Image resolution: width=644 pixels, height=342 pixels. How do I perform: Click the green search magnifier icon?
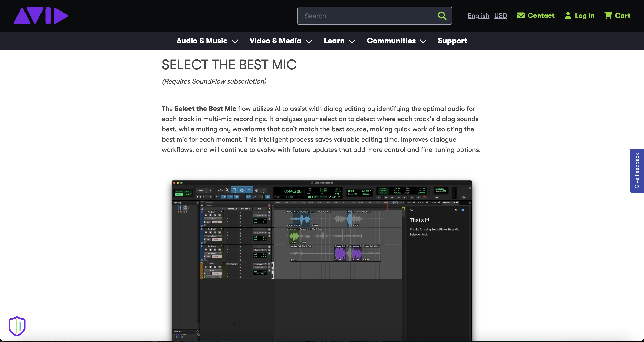click(442, 16)
